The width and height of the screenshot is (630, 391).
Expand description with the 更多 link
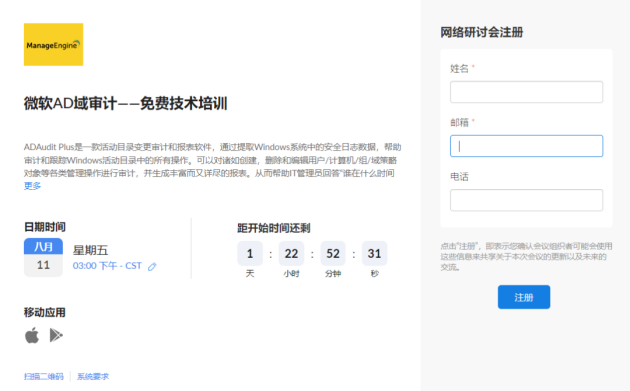33,186
